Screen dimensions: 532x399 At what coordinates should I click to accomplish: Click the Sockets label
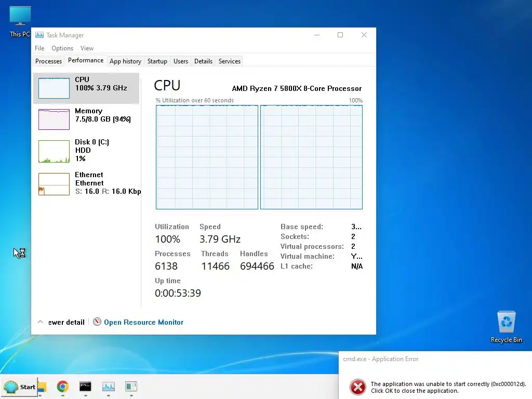(295, 236)
